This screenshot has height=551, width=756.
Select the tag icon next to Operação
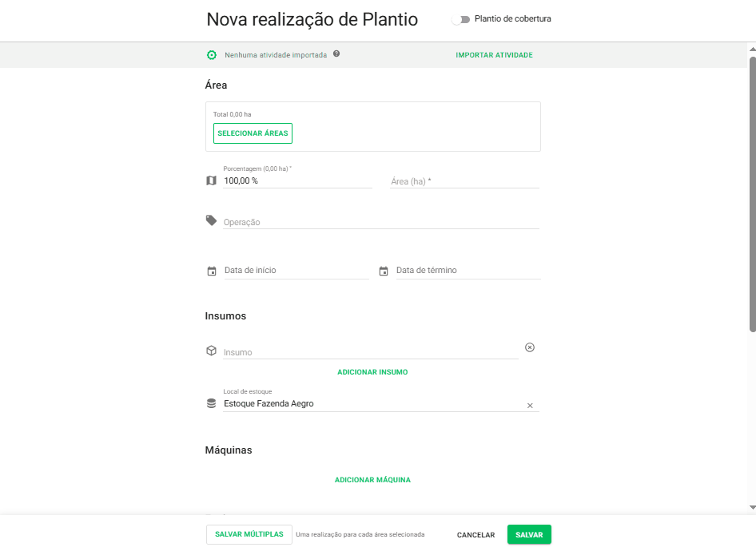(x=211, y=221)
